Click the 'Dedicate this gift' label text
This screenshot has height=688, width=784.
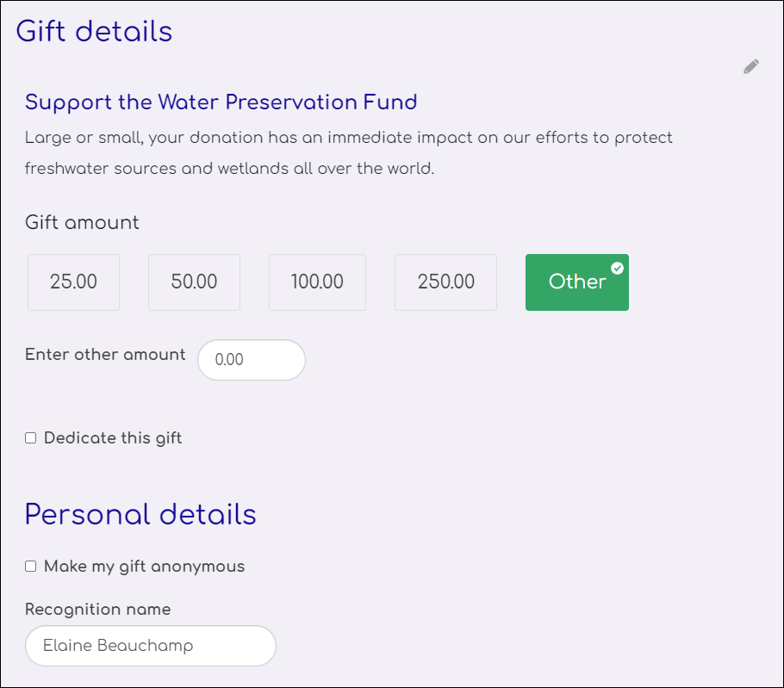point(113,438)
